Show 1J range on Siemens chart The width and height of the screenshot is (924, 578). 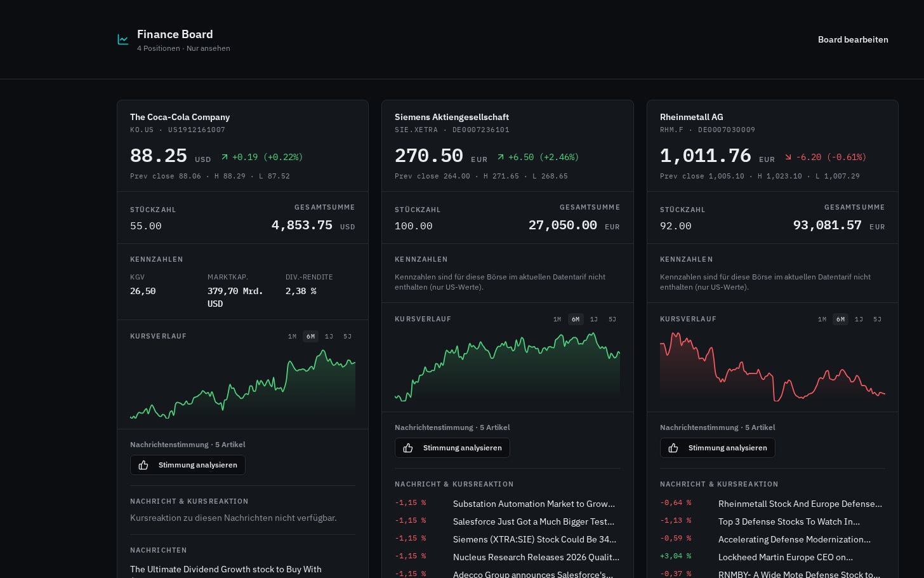(594, 319)
